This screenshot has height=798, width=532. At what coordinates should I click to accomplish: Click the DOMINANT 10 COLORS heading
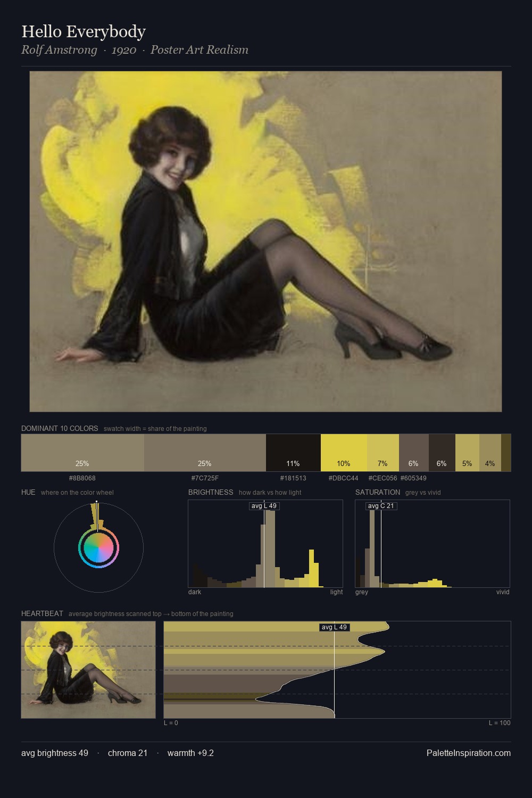tap(60, 428)
